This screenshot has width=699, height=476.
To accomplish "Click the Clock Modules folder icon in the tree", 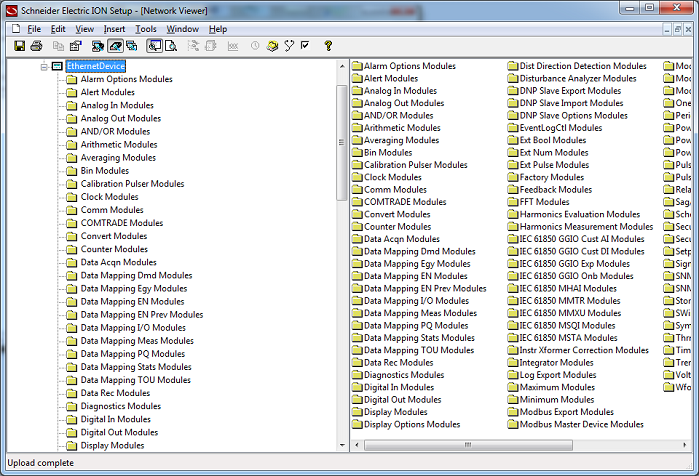I will 71,197.
